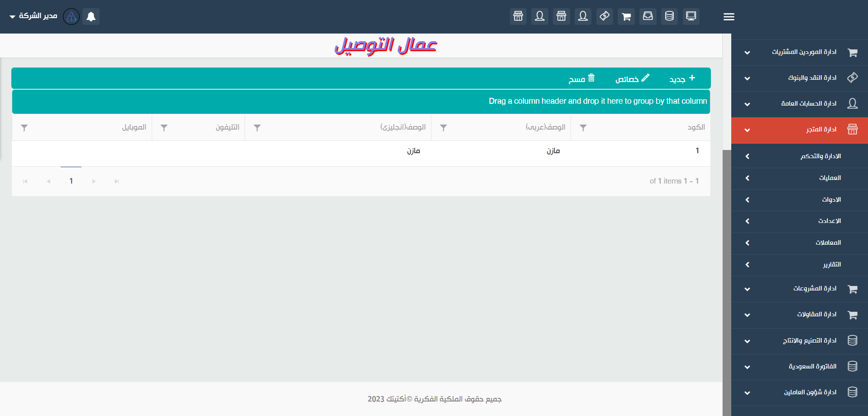Viewport: 868px width, 416px height.
Task: Click the leftmost store icon in top toolbar
Action: (518, 16)
